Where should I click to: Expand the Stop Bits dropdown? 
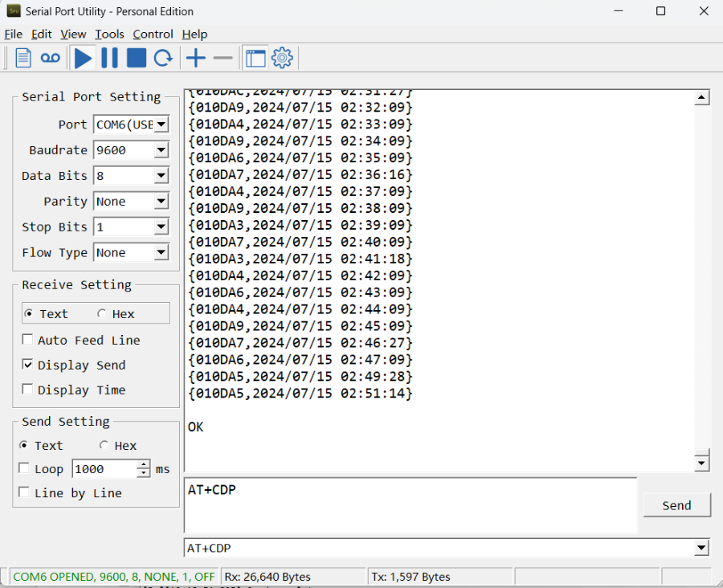(x=161, y=227)
